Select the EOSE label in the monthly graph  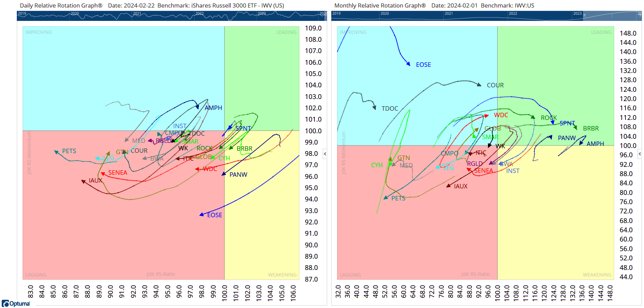click(x=424, y=65)
